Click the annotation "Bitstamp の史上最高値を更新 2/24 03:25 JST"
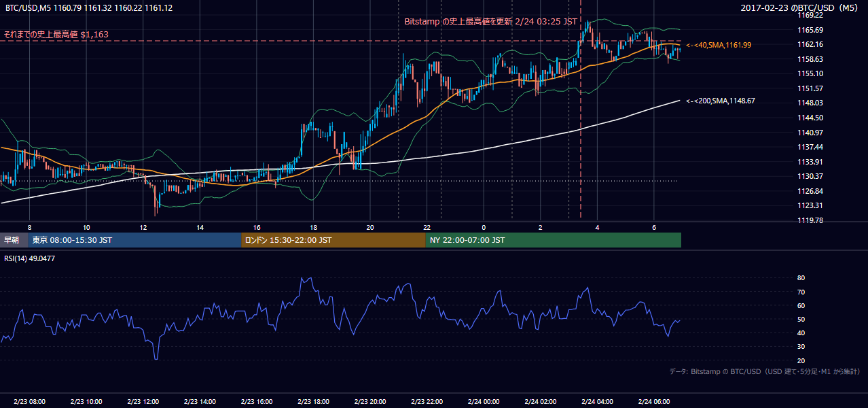This screenshot has height=408, width=868. [x=490, y=21]
